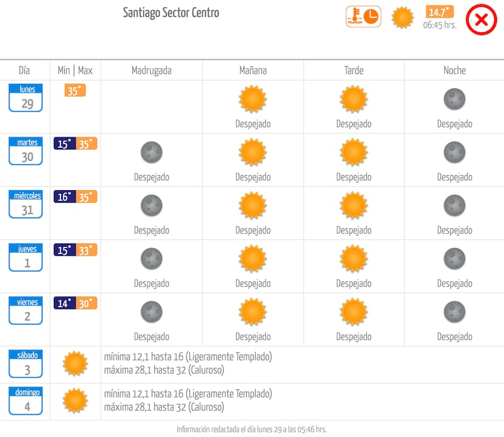Click the sábado sun forecast icon
The width and height of the screenshot is (504, 437).
(75, 363)
